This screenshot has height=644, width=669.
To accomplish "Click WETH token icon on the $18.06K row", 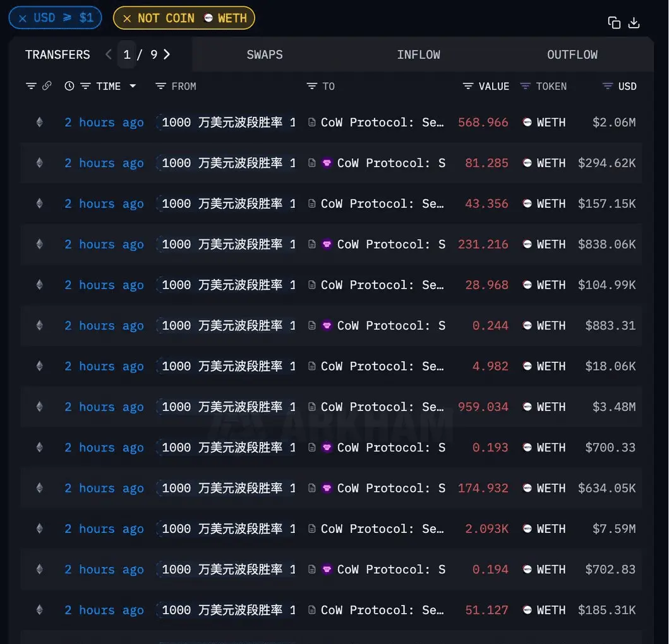I will click(527, 366).
